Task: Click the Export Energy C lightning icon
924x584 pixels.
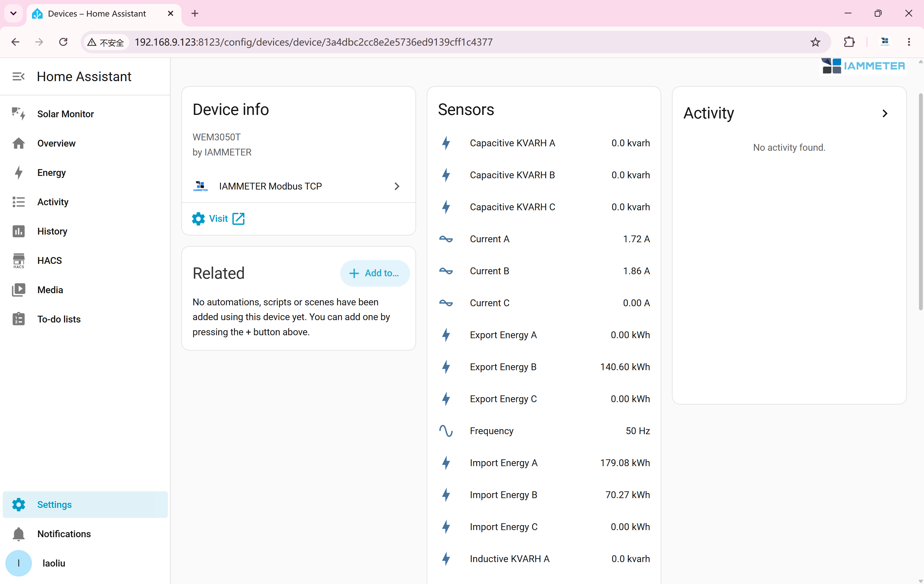Action: 446,399
